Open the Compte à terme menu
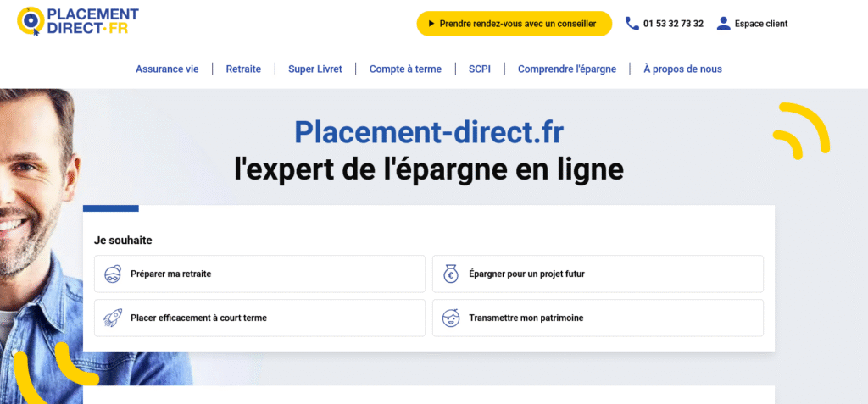 (x=405, y=69)
